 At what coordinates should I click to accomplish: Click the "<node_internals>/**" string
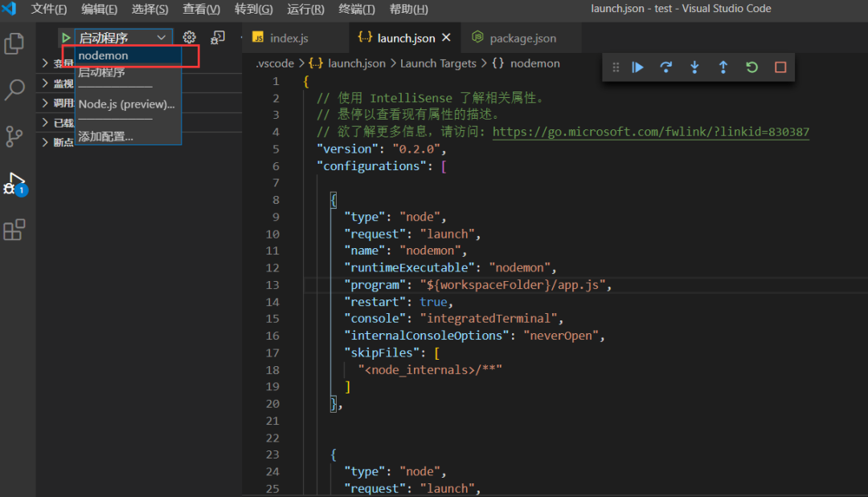click(429, 370)
